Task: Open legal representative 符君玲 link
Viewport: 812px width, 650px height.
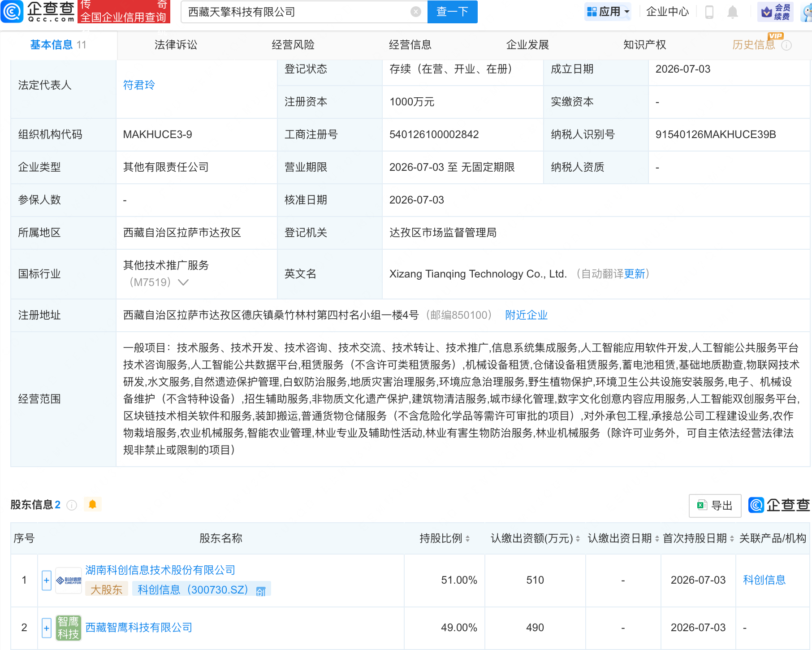Action: [x=139, y=85]
